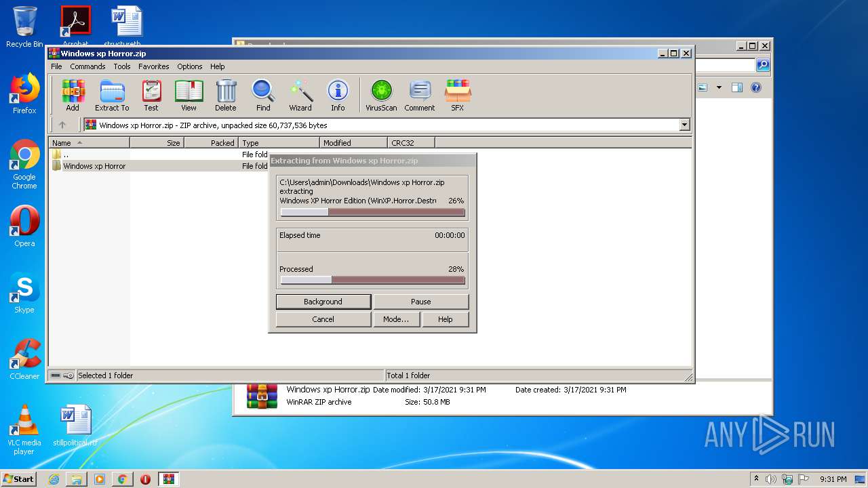Open Skype desktop shortcut
Image resolution: width=868 pixels, height=488 pixels.
24,293
